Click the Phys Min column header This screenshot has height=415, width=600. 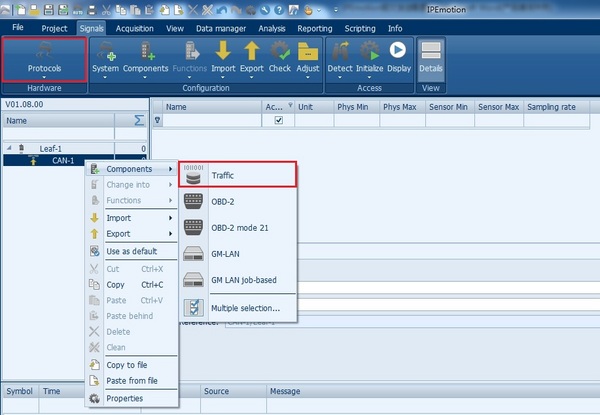pos(357,107)
